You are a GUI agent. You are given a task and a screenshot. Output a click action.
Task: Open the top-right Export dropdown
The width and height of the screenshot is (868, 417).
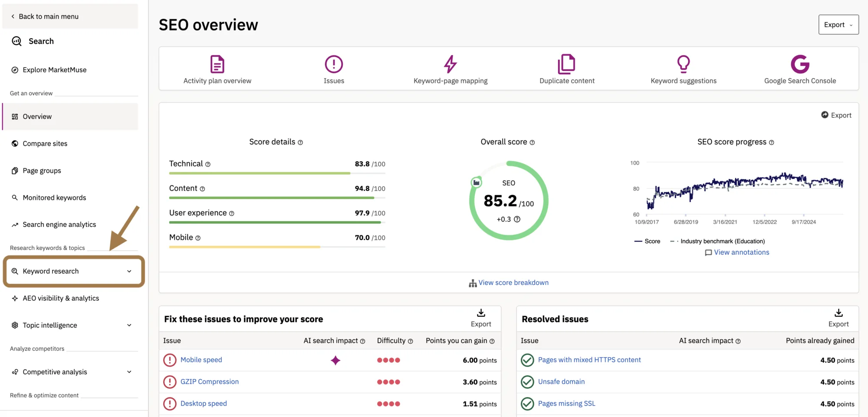point(838,25)
